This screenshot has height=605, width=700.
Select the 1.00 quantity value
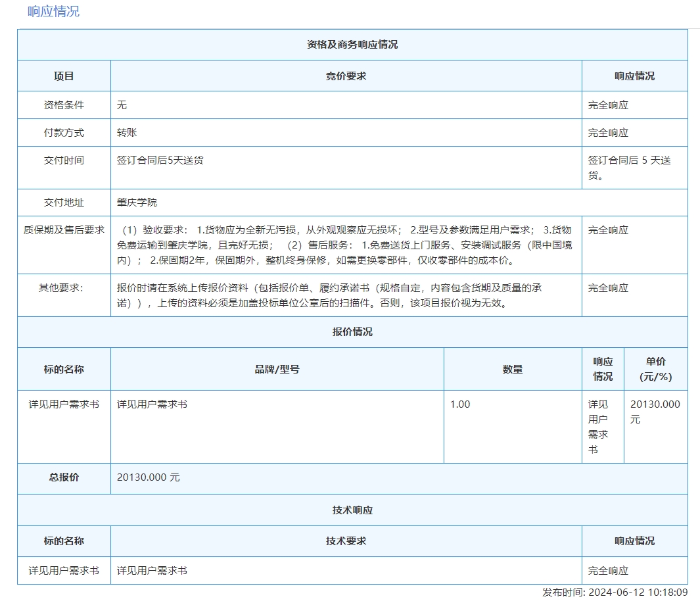(460, 404)
